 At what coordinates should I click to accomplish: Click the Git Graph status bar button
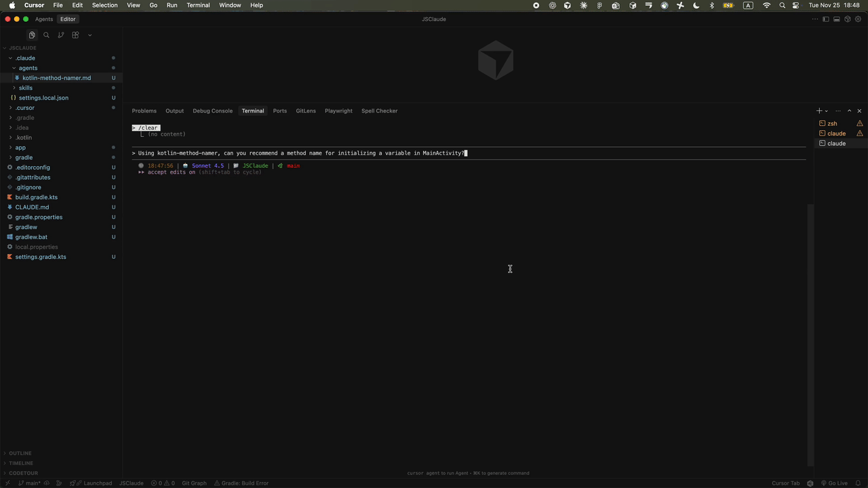(x=194, y=483)
